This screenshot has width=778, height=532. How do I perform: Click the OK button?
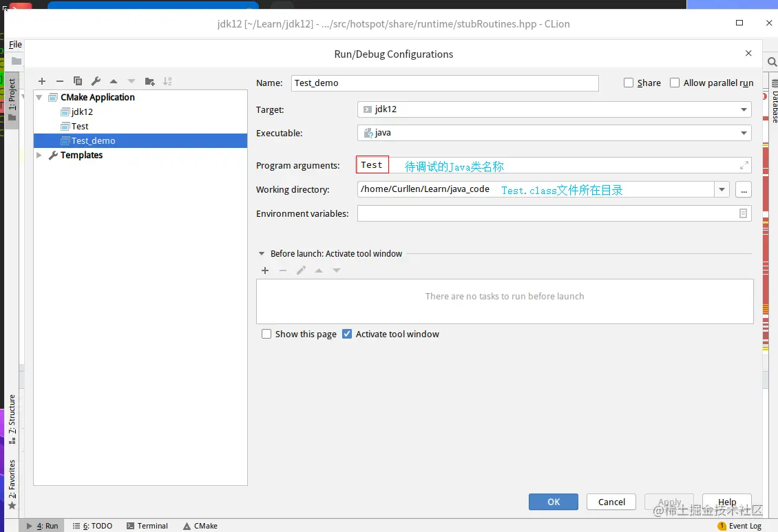point(554,502)
